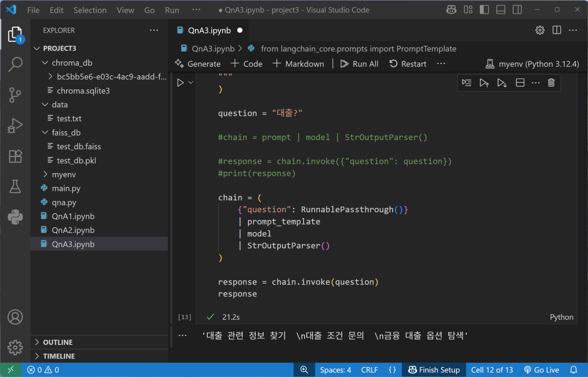Execute Cell and Below in cell toolbar
588x377 pixels.
(502, 83)
